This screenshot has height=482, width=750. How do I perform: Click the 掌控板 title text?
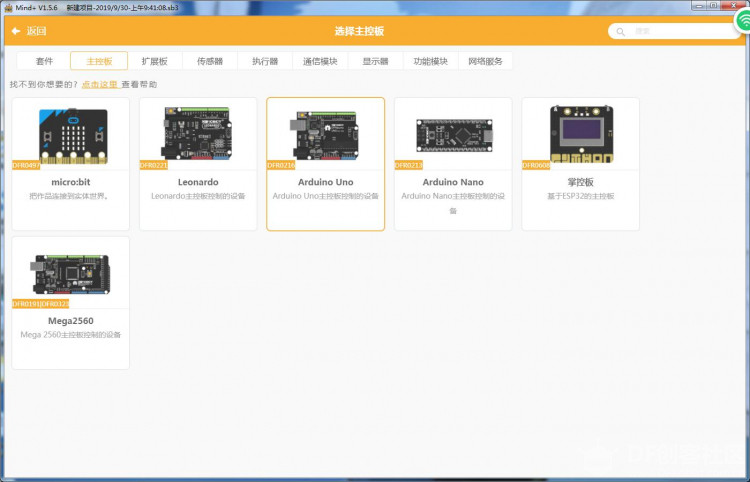(580, 182)
